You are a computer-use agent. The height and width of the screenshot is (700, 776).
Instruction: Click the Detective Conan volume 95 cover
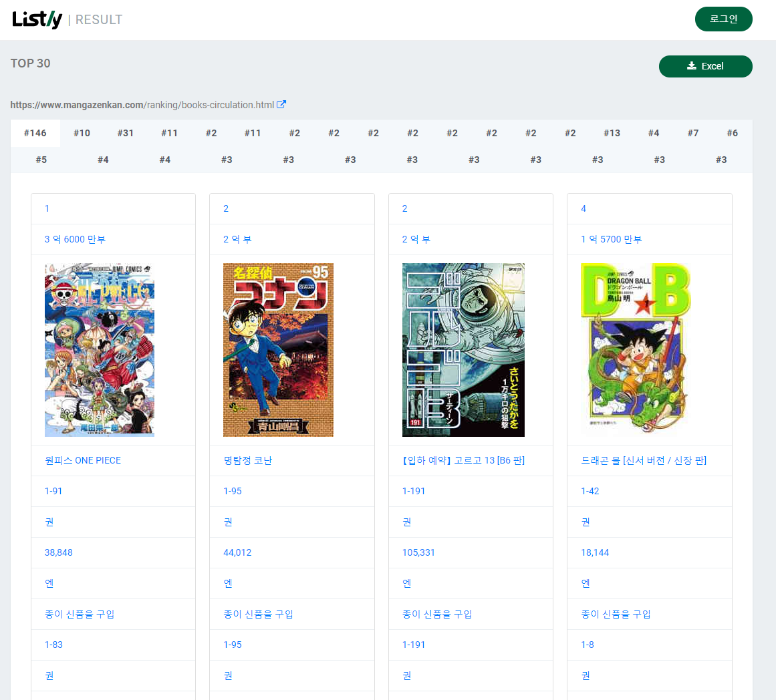[278, 350]
